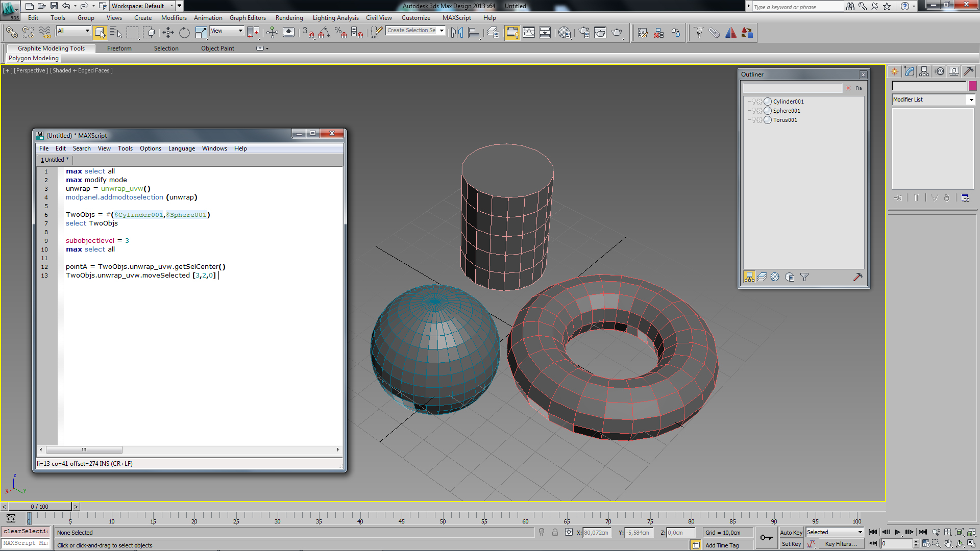
Task: Toggle Absolute/Offset transform type-in mode
Action: point(569,532)
